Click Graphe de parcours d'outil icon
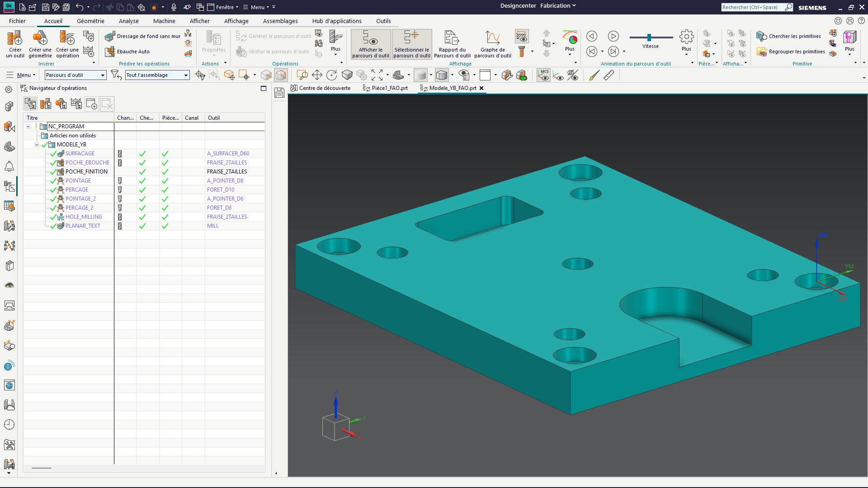This screenshot has height=488, width=868. point(493,44)
